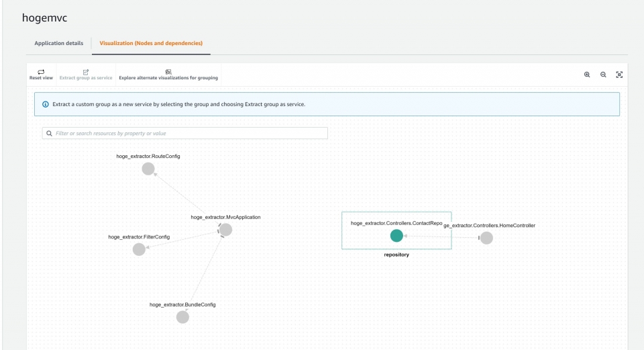644x350 pixels.
Task: Select the RouteConfig node circle
Action: click(148, 169)
